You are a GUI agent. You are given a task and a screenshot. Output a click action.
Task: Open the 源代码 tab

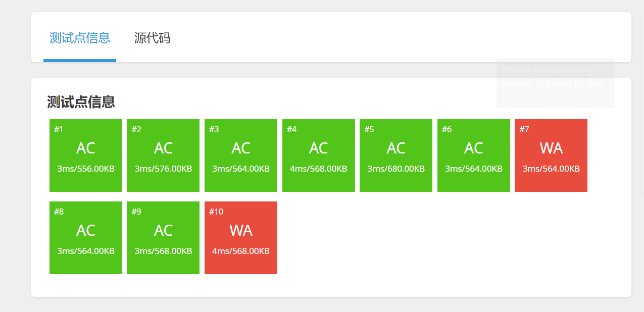152,38
